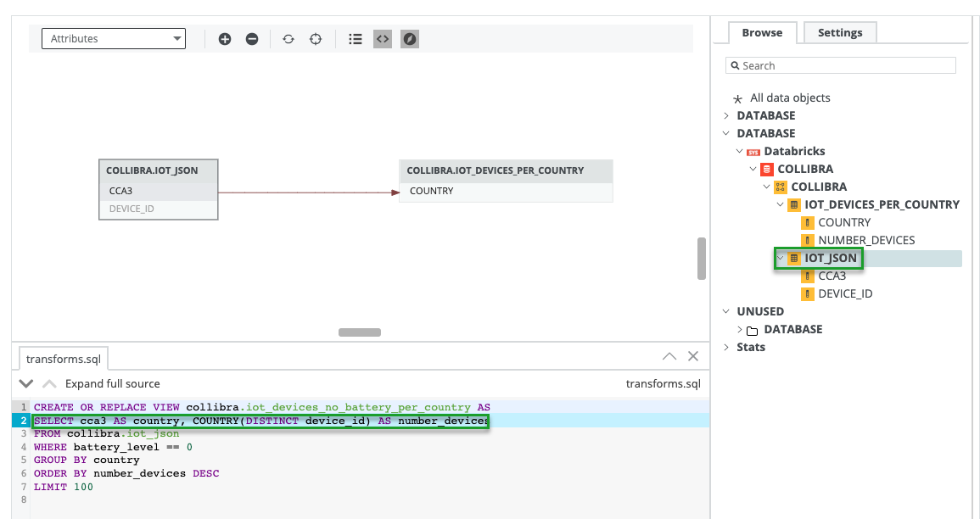Close the transforms.sql source panel
980x519 pixels.
(693, 356)
